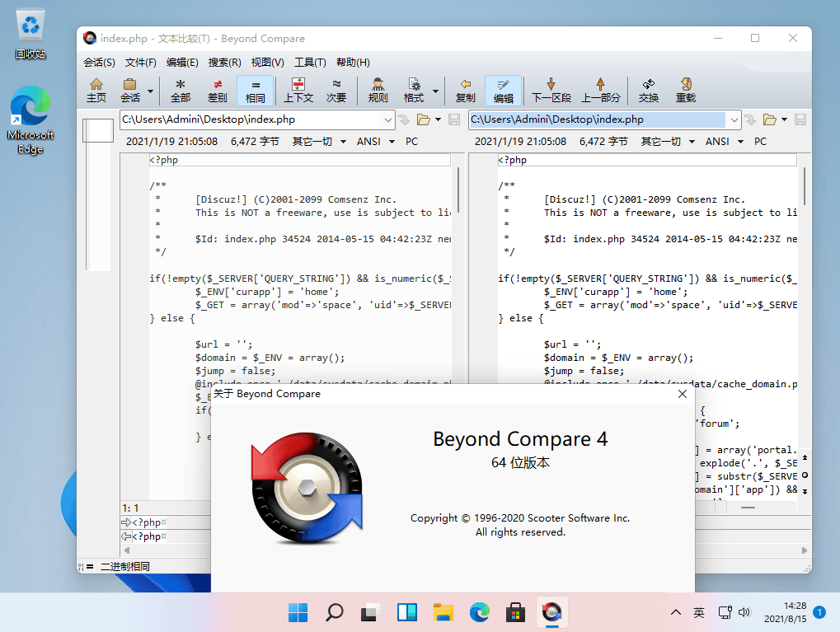This screenshot has width=840, height=632.
Task: Click the Sessions (会话) briefcase icon
Action: click(x=130, y=90)
